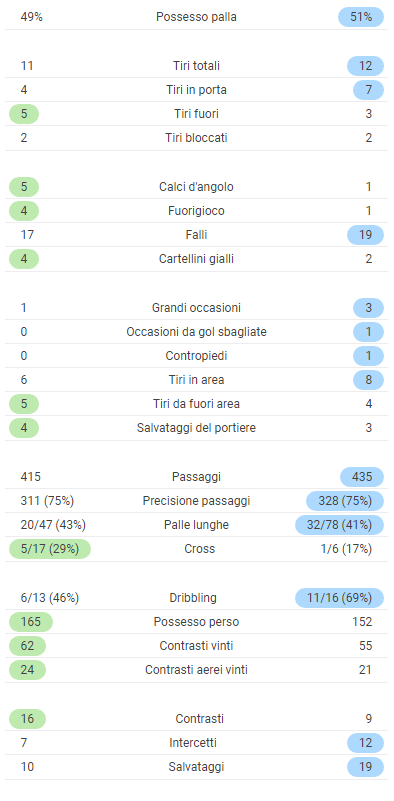The image size is (394, 801).
Task: Click the Calci d'angolo label
Action: [x=196, y=187]
